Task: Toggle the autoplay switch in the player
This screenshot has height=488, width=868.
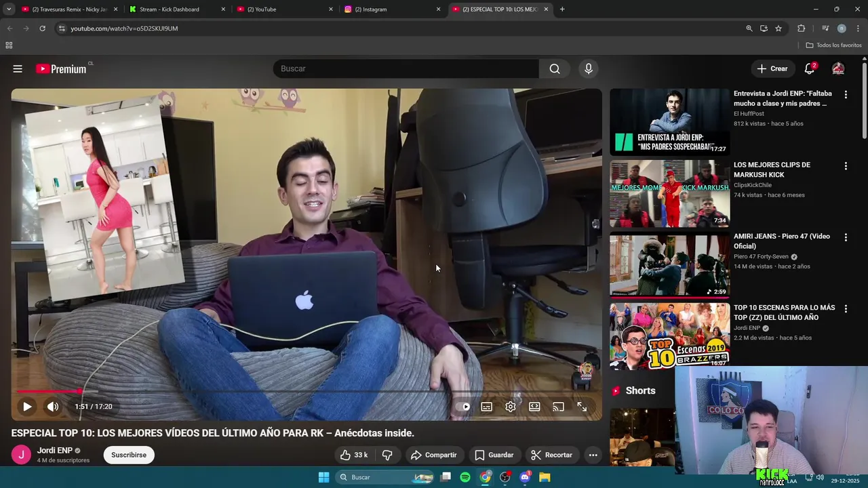Action: 463,407
